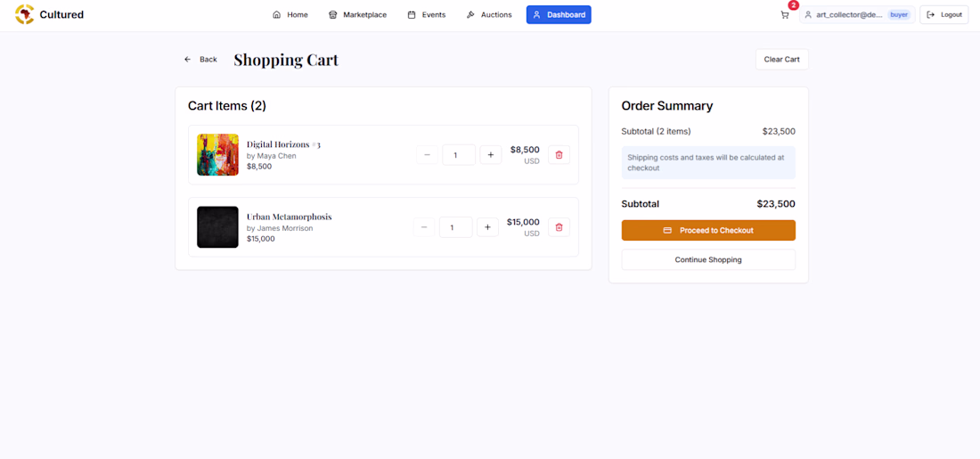
Task: Decrease quantity of Urban Metamorphosis
Action: point(424,227)
